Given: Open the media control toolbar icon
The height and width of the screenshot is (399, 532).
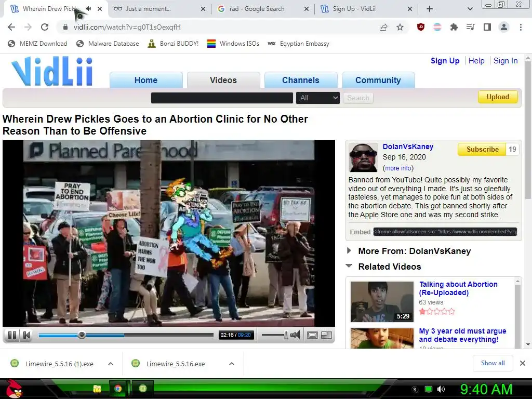Looking at the screenshot, I should click(x=470, y=27).
